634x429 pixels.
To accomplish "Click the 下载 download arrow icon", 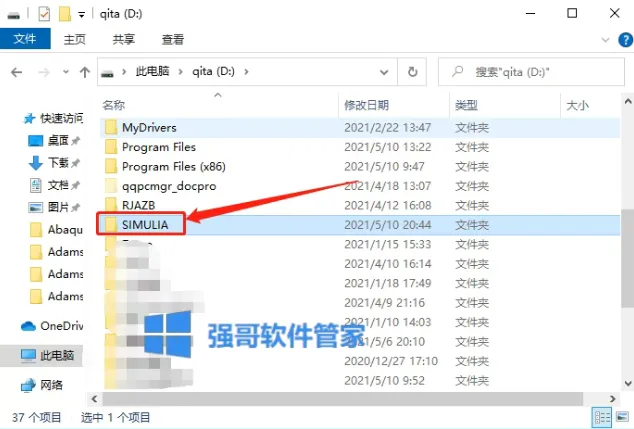I will [36, 163].
